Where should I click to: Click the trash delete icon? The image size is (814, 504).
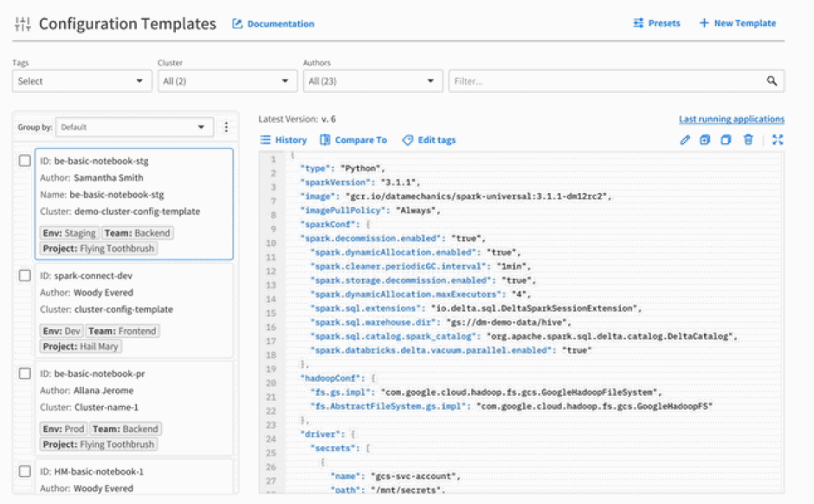click(748, 139)
